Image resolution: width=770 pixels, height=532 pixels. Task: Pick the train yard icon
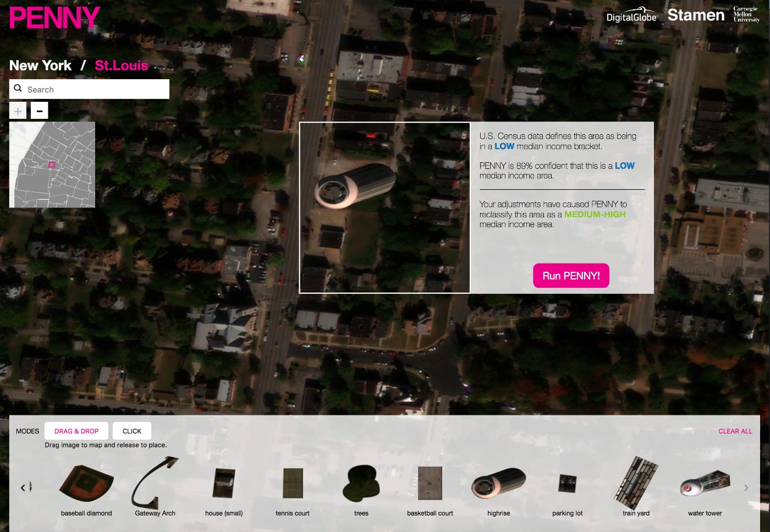pos(636,483)
